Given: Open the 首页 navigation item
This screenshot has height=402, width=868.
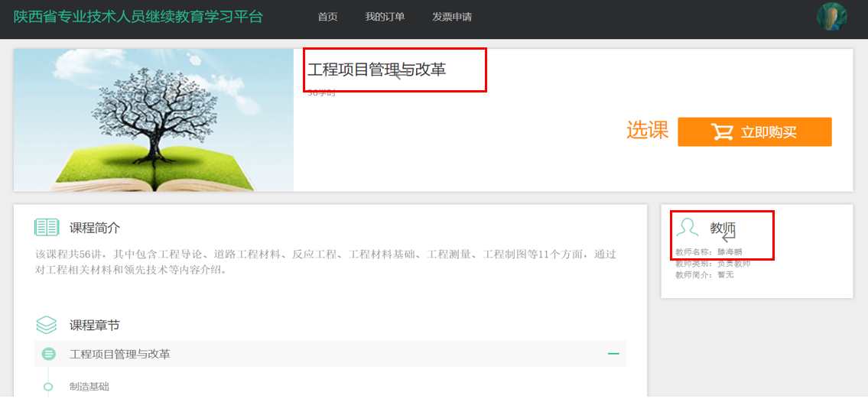Looking at the screenshot, I should tap(327, 17).
